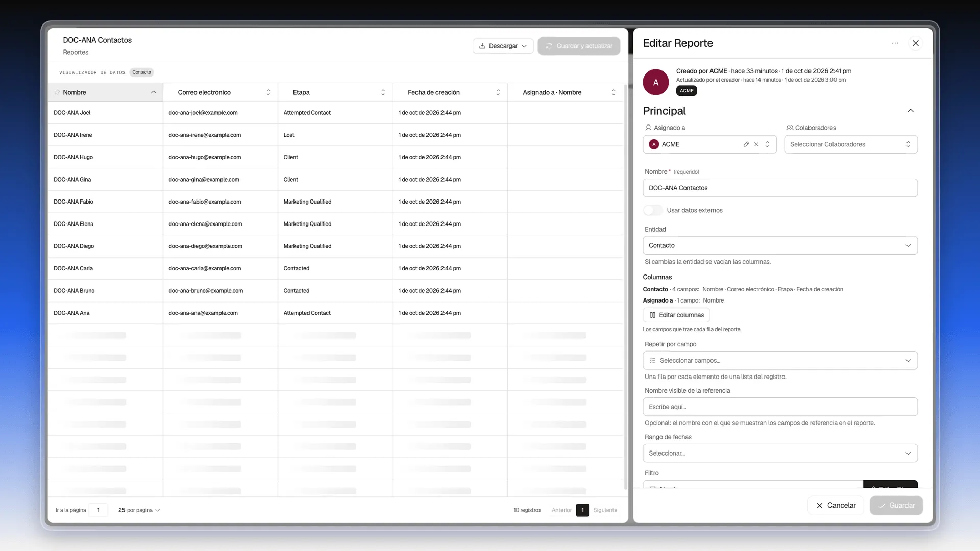The image size is (980, 551).
Task: Open the Asignado a selector arrows
Action: pos(767,144)
